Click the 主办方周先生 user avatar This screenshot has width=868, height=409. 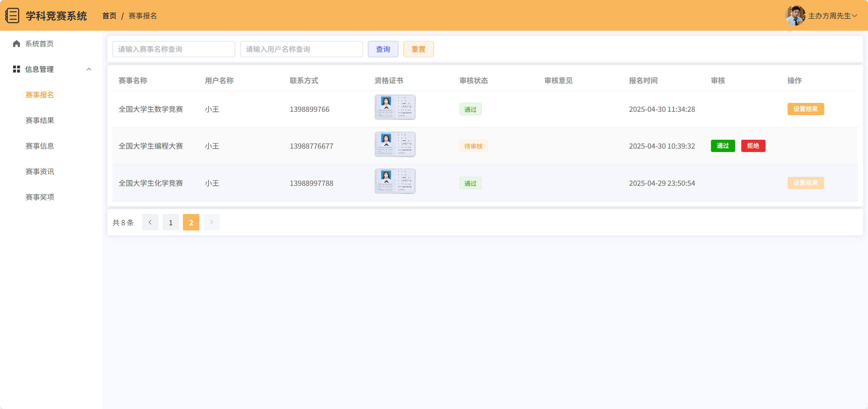point(795,16)
